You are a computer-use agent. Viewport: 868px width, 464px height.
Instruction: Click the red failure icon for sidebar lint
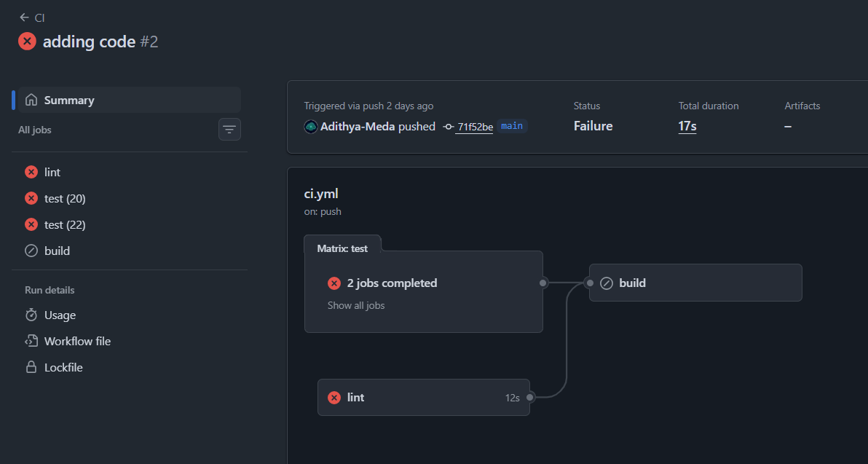[x=31, y=172]
